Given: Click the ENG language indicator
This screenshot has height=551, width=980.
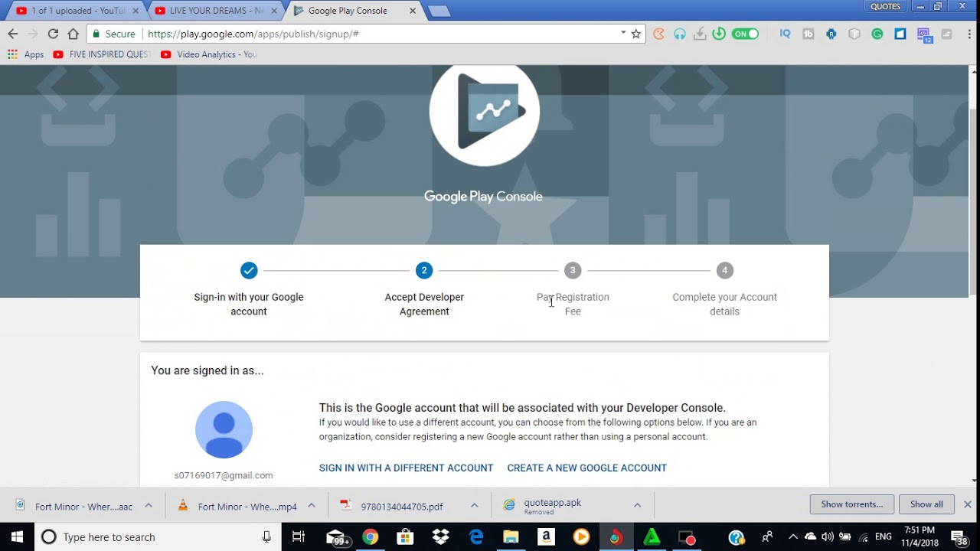Looking at the screenshot, I should pyautogui.click(x=883, y=537).
